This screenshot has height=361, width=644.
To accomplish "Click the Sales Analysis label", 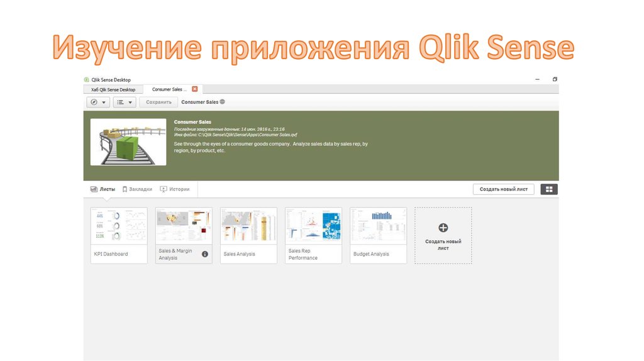I will point(240,254).
